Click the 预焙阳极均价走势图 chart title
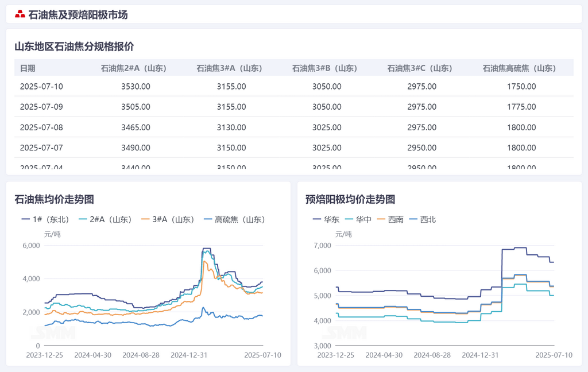Image resolution: width=588 pixels, height=372 pixels. [x=350, y=199]
